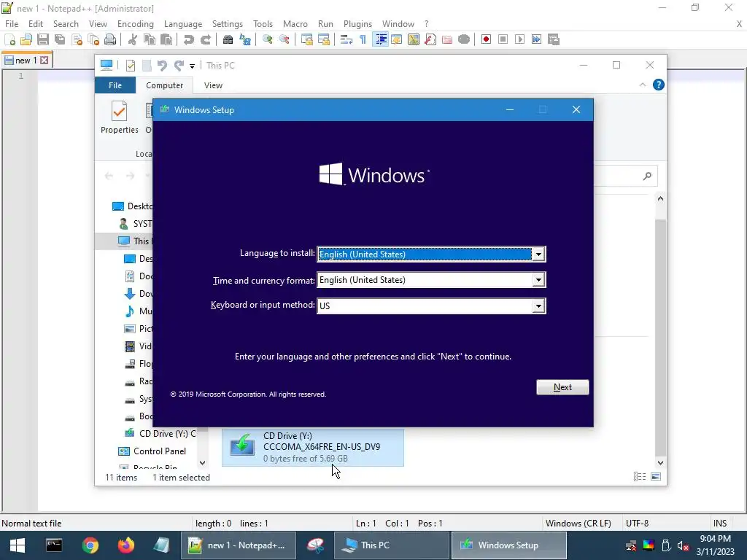747x560 pixels.
Task: Toggle word wrap in Notepad++ toolbar
Action: tap(347, 39)
